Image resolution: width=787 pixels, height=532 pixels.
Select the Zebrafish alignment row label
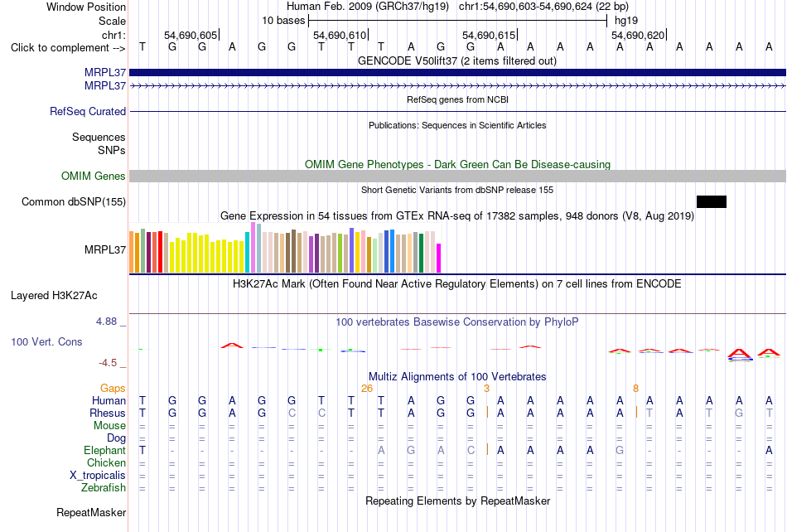point(104,487)
